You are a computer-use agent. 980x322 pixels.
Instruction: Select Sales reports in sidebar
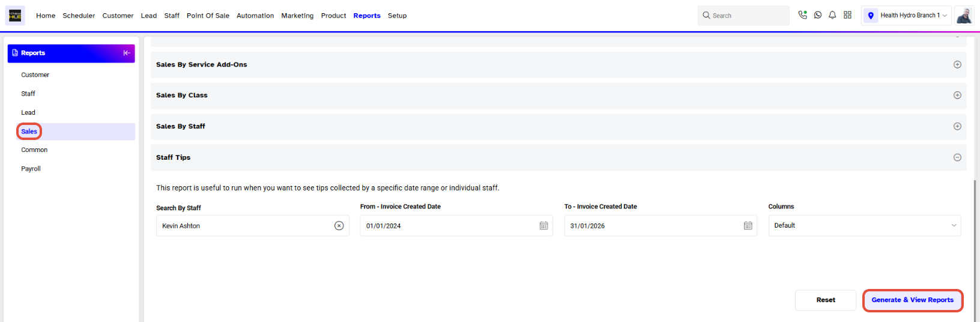click(76, 132)
